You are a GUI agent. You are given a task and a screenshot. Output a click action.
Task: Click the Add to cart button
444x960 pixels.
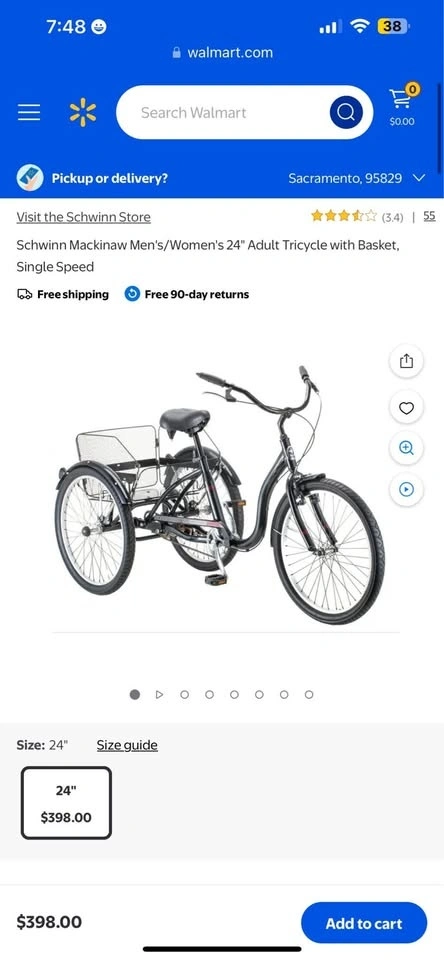[x=364, y=923]
